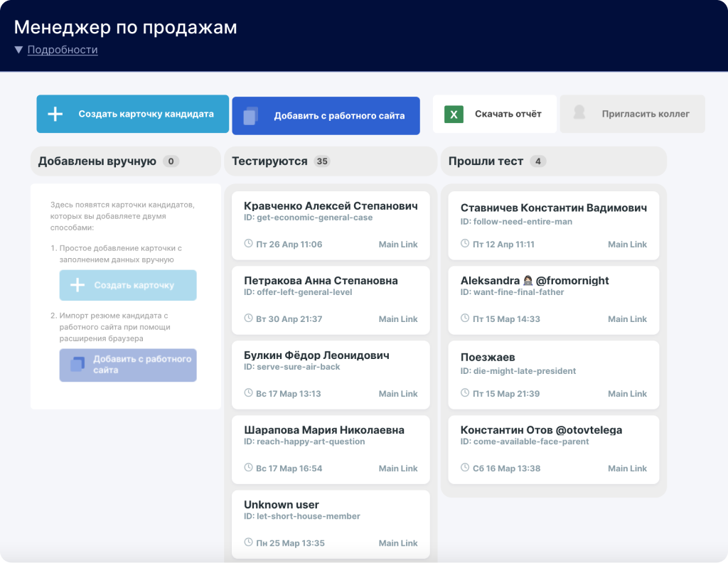Select the Добавлены вручную column header

click(x=97, y=161)
